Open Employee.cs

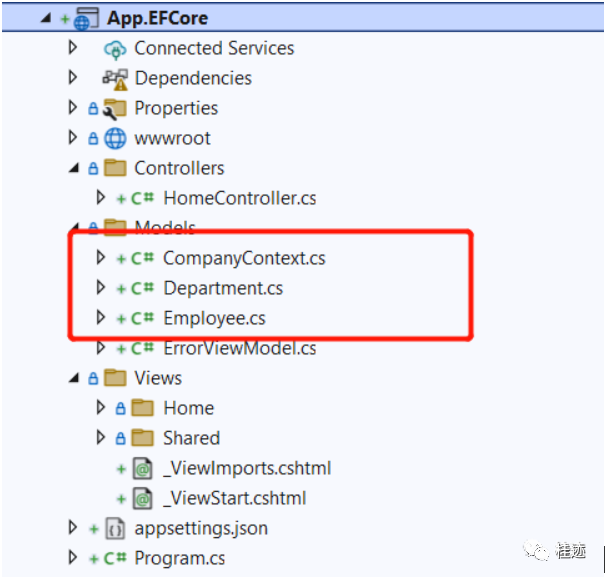tap(214, 319)
